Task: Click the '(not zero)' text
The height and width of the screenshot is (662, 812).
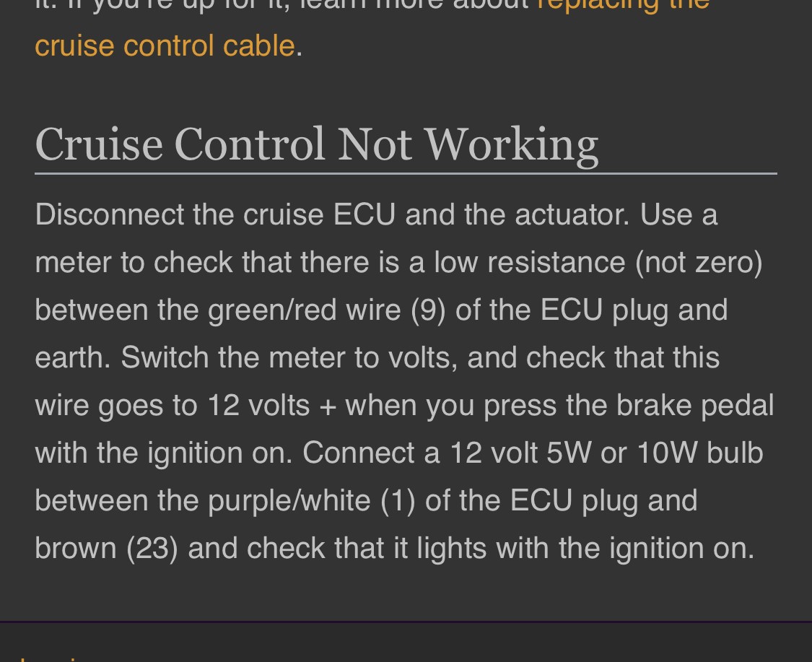Action: click(x=699, y=262)
